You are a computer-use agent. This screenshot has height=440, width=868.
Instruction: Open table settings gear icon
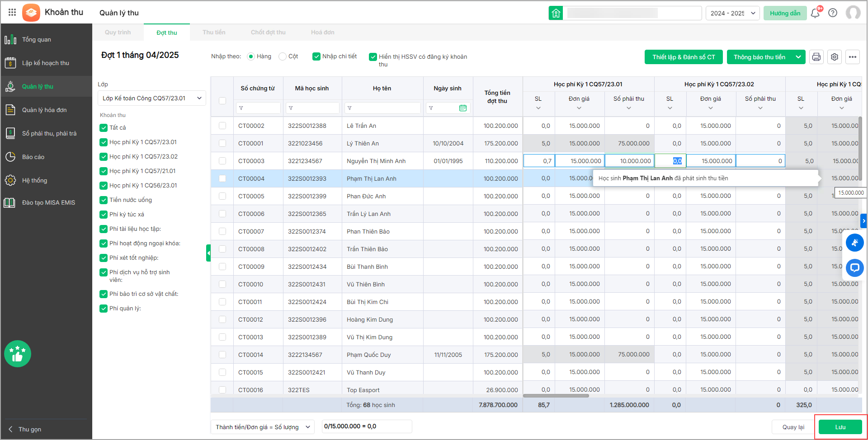coord(835,57)
